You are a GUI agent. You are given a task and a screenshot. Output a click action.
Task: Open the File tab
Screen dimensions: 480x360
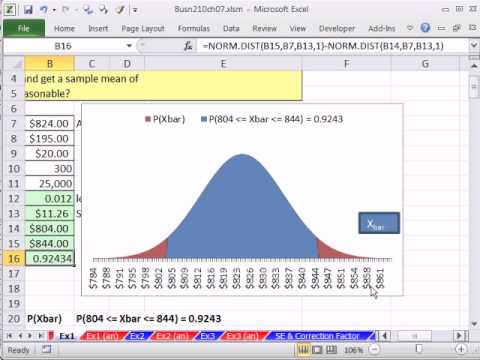click(x=24, y=28)
